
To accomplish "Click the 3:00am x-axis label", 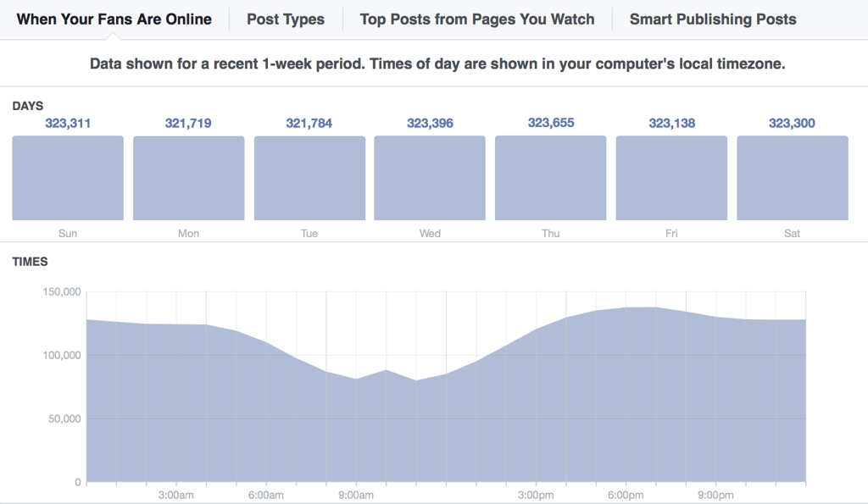I will (176, 496).
